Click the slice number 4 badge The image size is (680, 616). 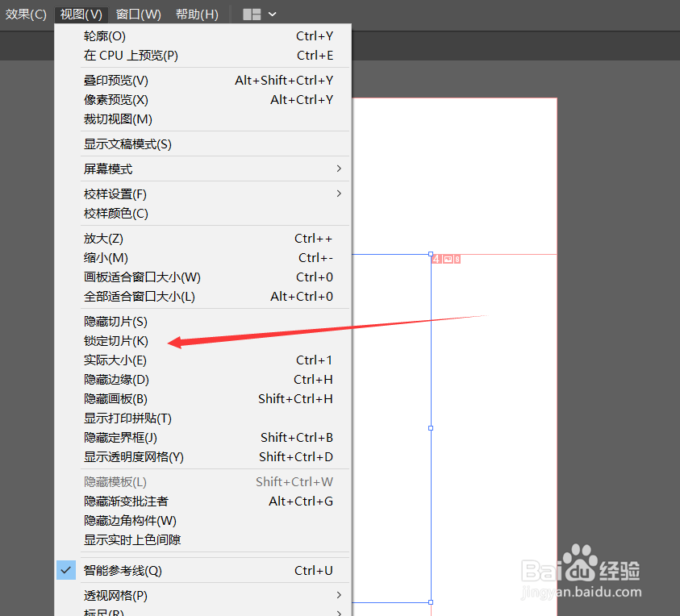pos(436,260)
